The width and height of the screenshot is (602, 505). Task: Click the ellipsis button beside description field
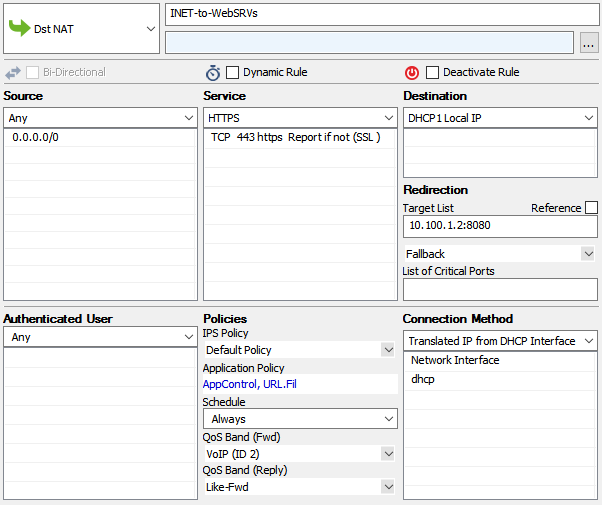coord(588,42)
